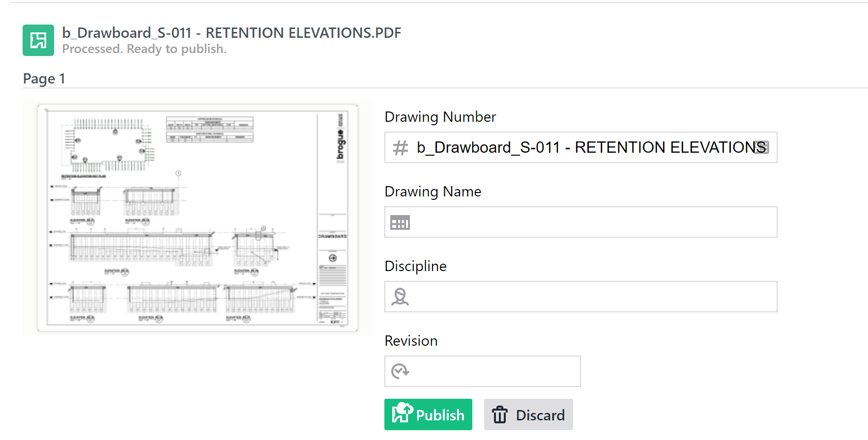This screenshot has width=868, height=440.
Task: Click the person icon in Discipline field
Action: tap(400, 297)
